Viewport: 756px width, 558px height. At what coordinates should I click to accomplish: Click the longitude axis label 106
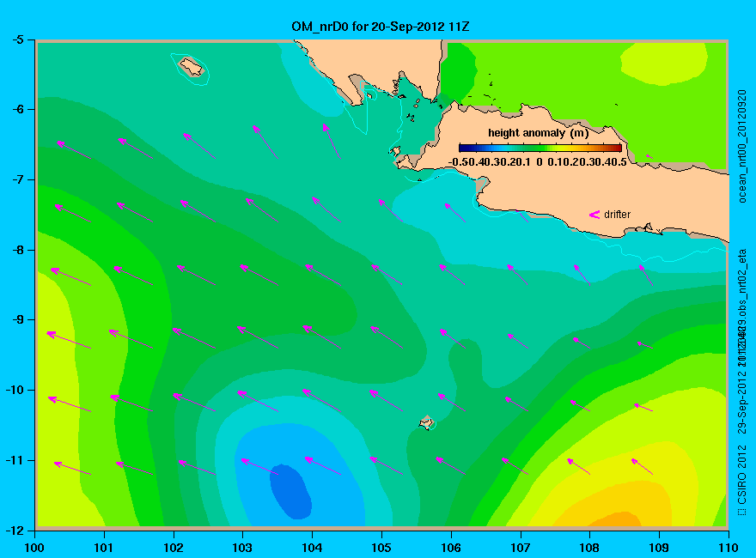pos(451,548)
